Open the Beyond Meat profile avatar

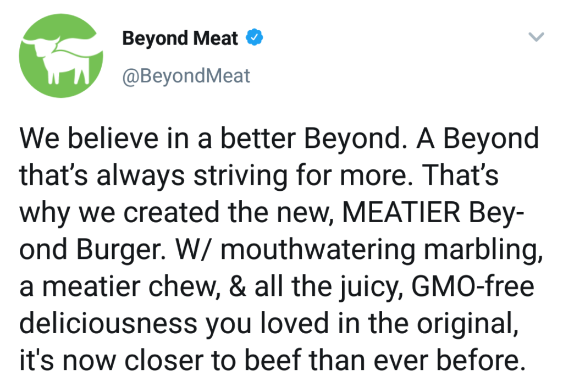(x=61, y=56)
